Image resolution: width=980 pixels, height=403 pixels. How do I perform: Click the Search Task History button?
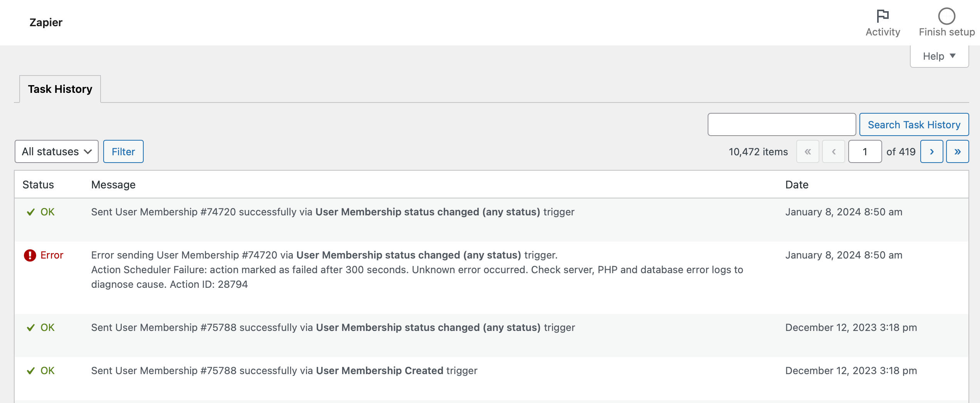(x=914, y=124)
